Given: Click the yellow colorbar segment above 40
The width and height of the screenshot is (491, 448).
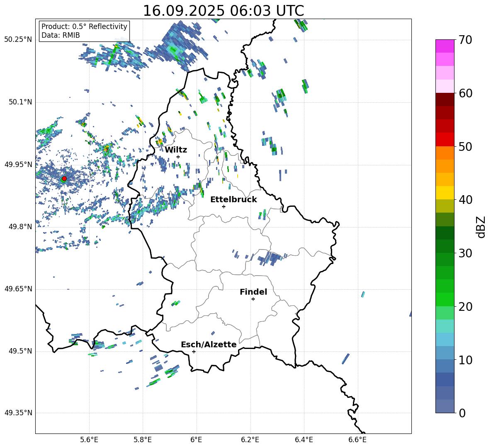Looking at the screenshot, I should (x=445, y=193).
